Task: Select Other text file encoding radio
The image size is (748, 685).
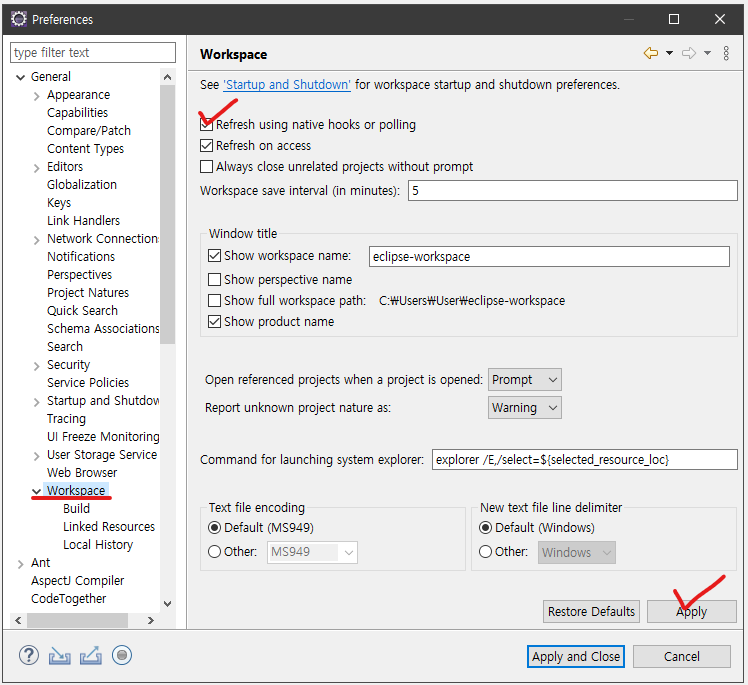Action: (x=215, y=551)
